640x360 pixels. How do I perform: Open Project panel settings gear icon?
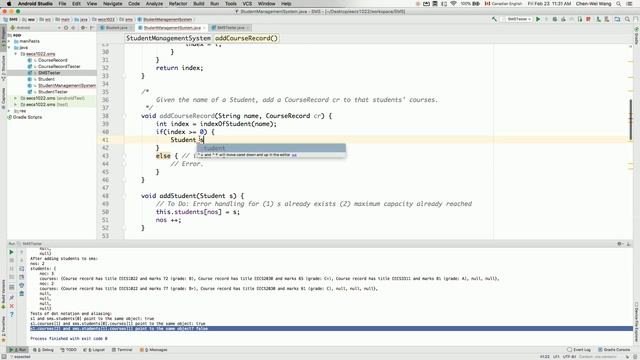[x=83, y=28]
